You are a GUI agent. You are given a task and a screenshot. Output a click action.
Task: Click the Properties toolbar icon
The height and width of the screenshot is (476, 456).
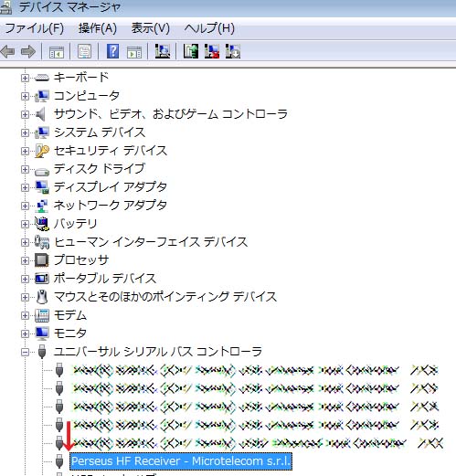[84, 51]
